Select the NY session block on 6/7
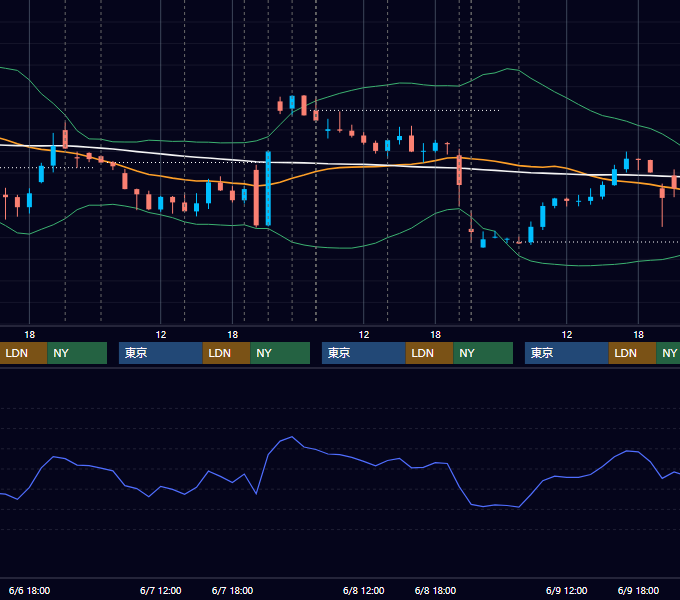The height and width of the screenshot is (600, 680). (x=280, y=353)
